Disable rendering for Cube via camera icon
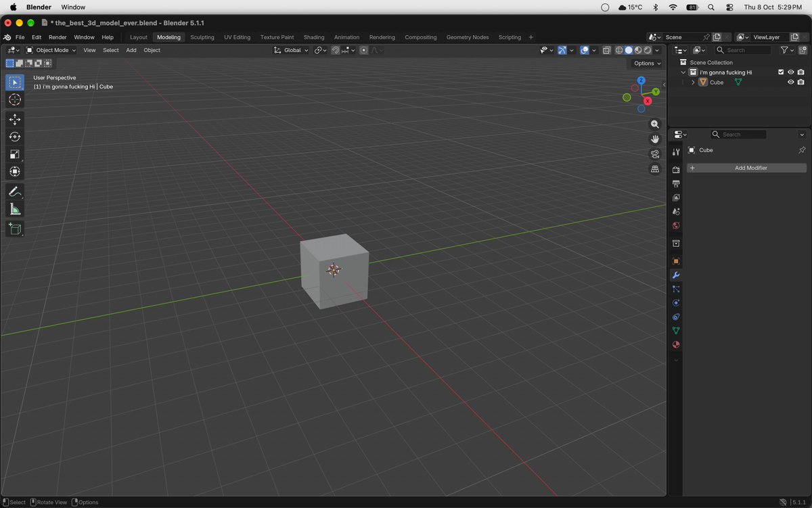The height and width of the screenshot is (508, 812). pyautogui.click(x=801, y=83)
